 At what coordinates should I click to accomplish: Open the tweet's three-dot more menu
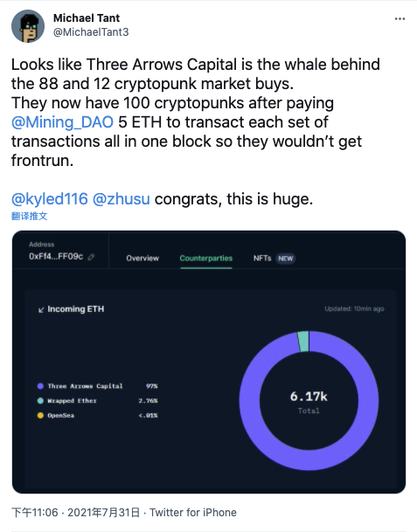coord(400,19)
